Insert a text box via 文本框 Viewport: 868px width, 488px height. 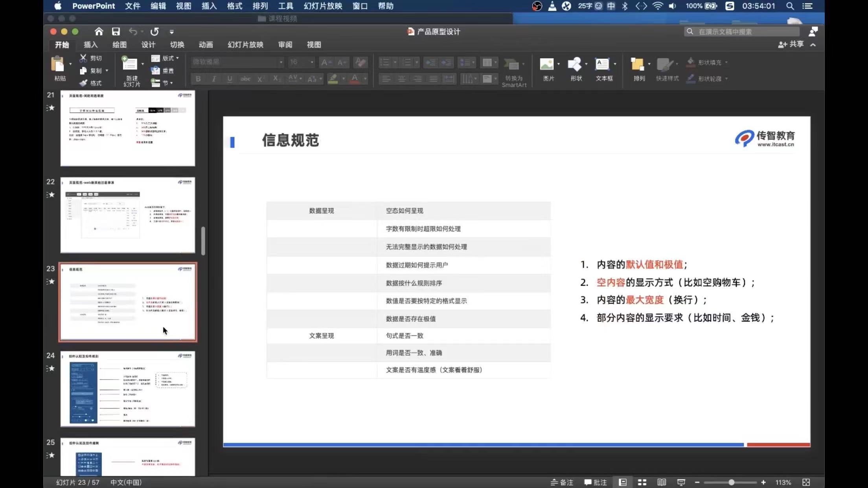click(x=602, y=64)
